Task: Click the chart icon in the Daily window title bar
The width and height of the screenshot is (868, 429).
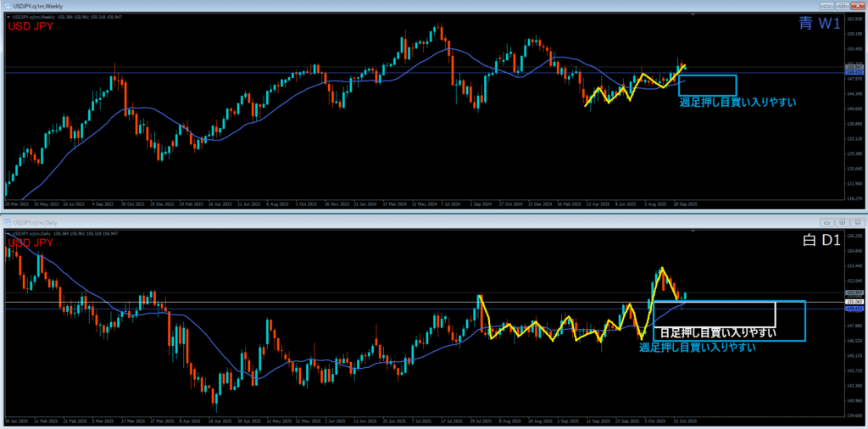Action: point(6,222)
